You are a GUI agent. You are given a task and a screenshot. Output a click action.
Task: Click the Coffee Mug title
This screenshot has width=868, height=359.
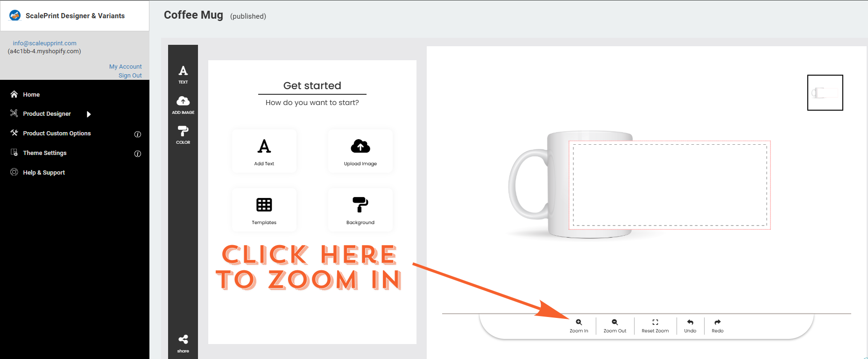[x=193, y=15]
